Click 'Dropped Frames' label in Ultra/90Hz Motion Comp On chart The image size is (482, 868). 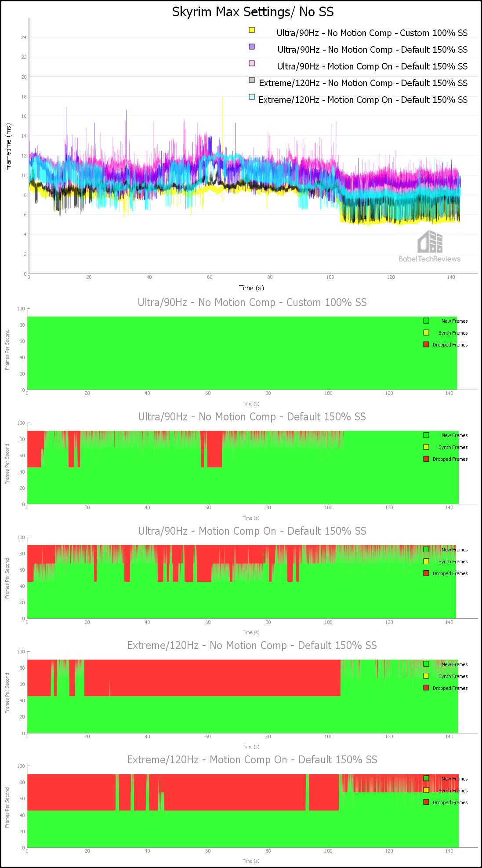click(x=450, y=574)
